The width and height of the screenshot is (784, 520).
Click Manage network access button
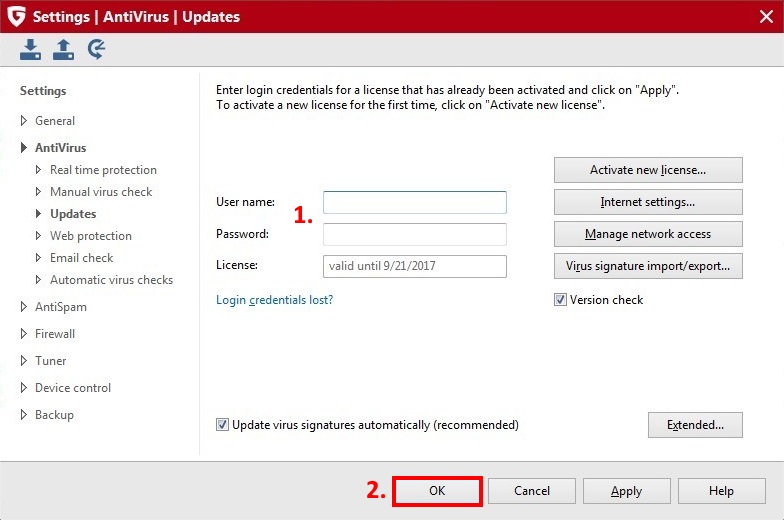point(648,234)
